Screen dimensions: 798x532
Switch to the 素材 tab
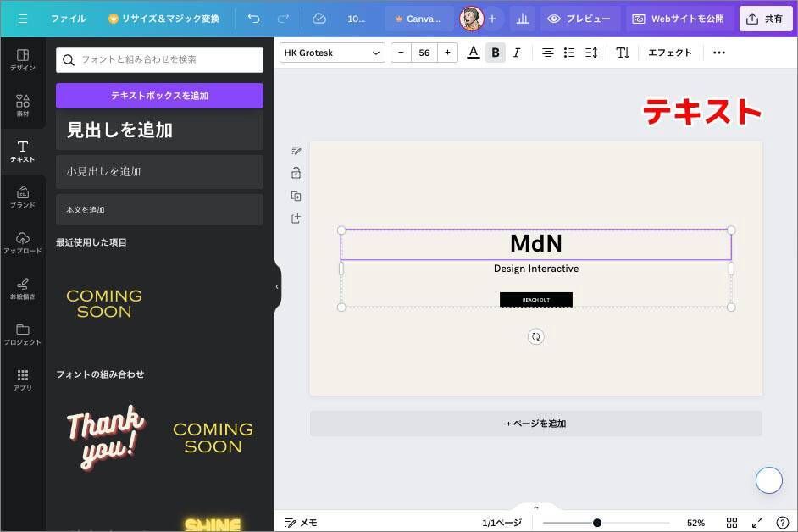coord(23,105)
